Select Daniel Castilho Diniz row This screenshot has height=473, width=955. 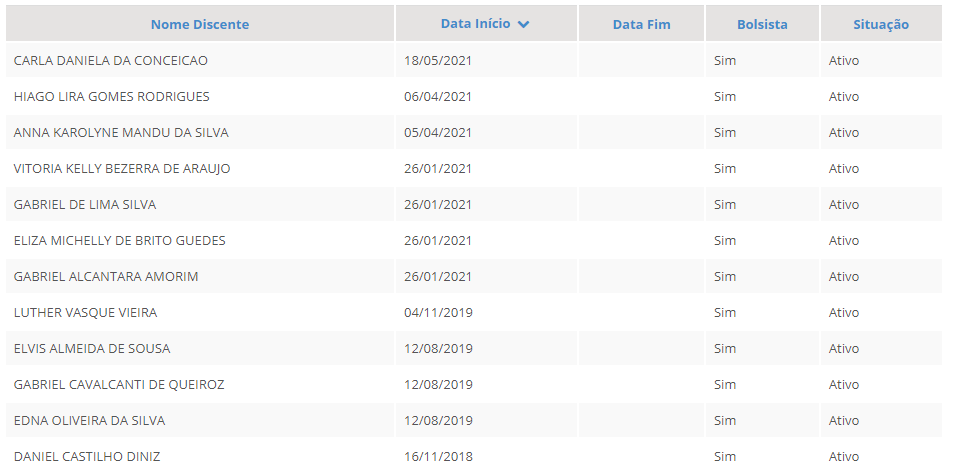[x=87, y=456]
